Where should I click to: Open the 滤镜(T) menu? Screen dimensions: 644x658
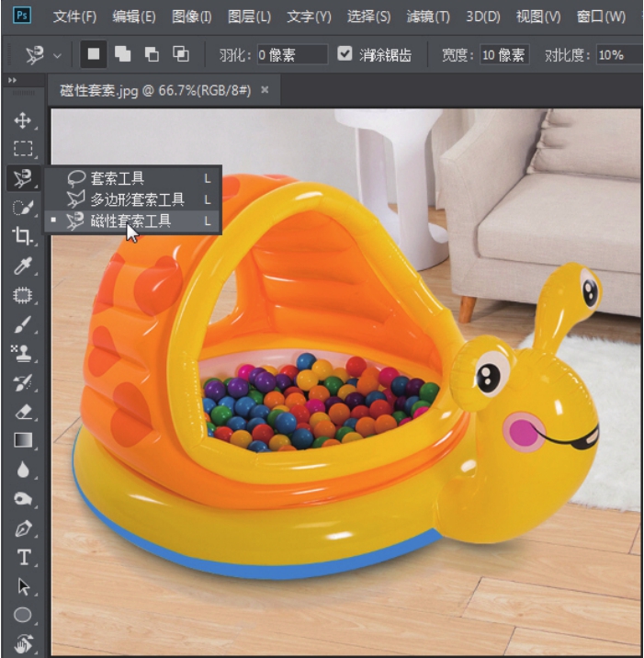pos(428,17)
